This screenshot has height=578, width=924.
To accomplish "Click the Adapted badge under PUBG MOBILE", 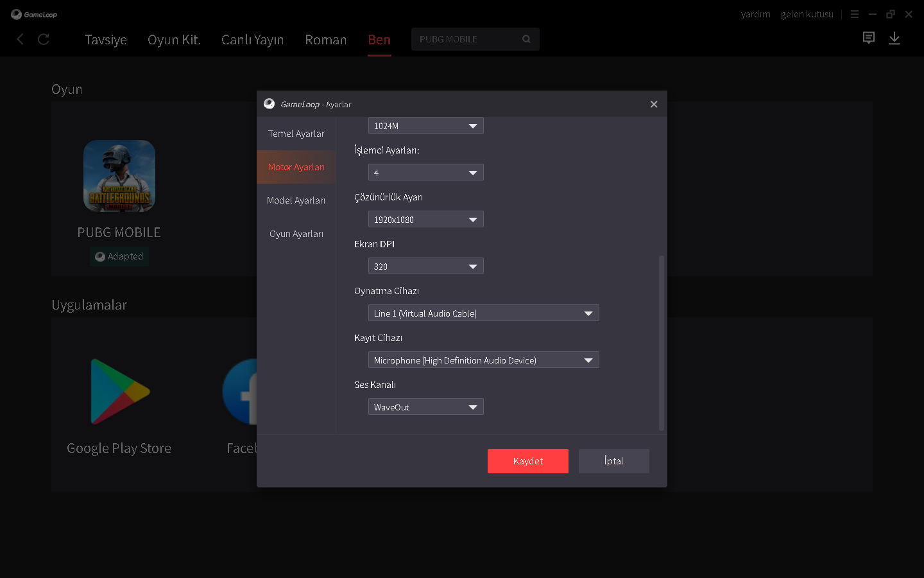I will [119, 256].
